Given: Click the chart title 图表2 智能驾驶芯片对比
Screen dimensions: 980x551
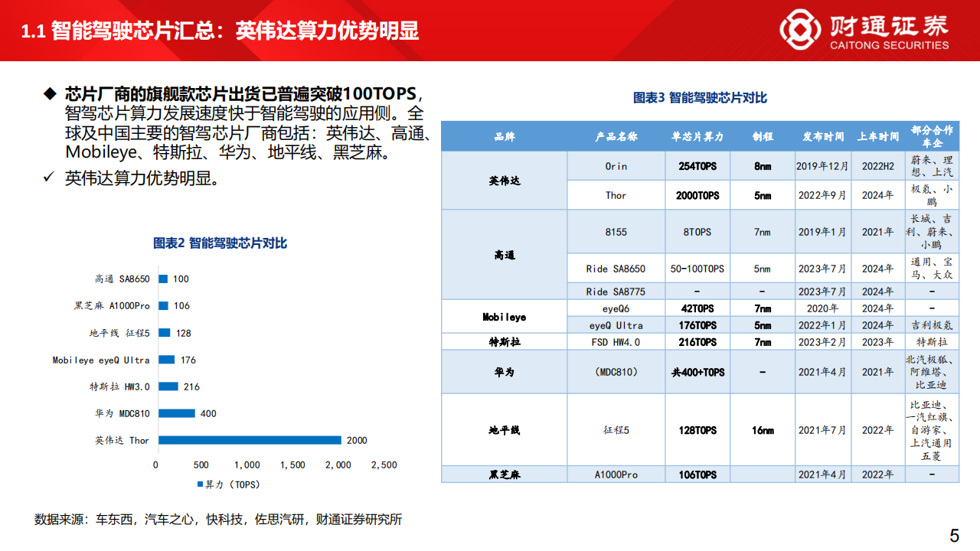Looking at the screenshot, I should pos(220,243).
